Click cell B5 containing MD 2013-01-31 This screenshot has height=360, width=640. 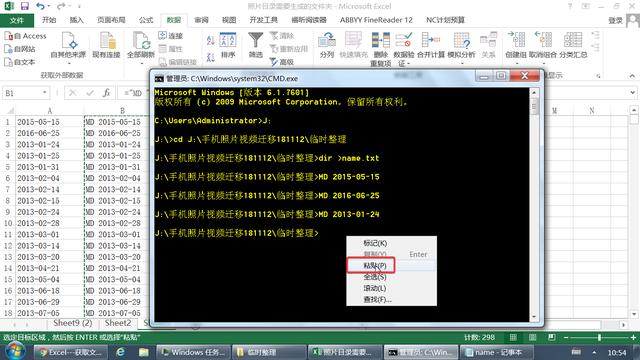tap(117, 167)
